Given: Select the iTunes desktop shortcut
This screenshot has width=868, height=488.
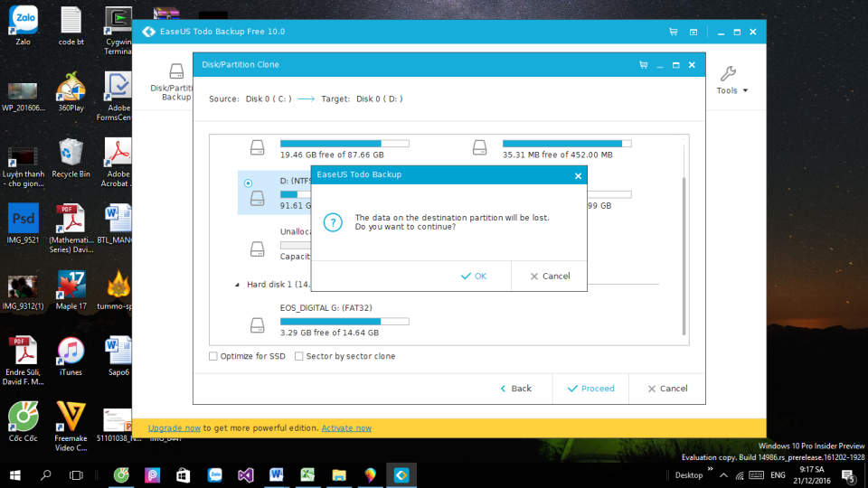Looking at the screenshot, I should [71, 356].
